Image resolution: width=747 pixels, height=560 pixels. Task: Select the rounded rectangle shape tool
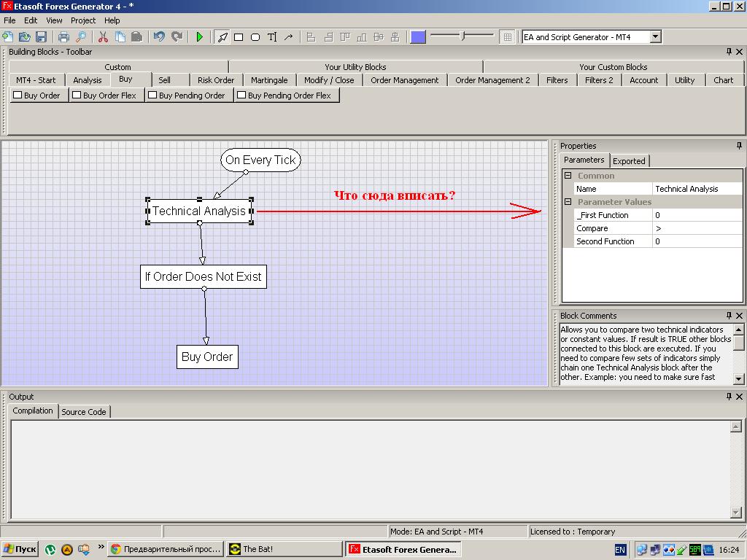click(255, 37)
